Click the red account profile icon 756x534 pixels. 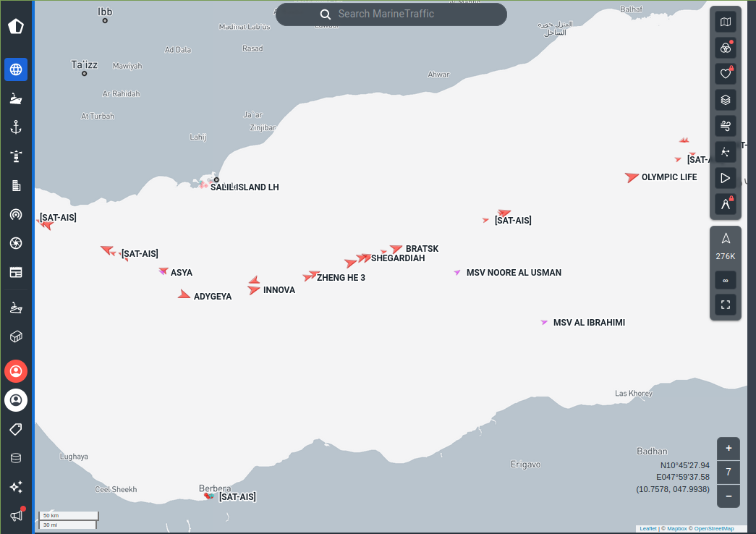click(16, 371)
